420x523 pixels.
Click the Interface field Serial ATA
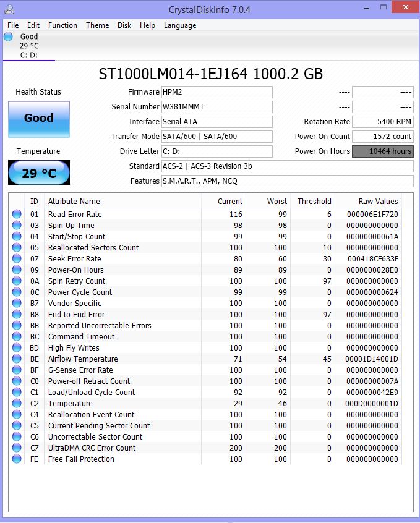(x=216, y=122)
